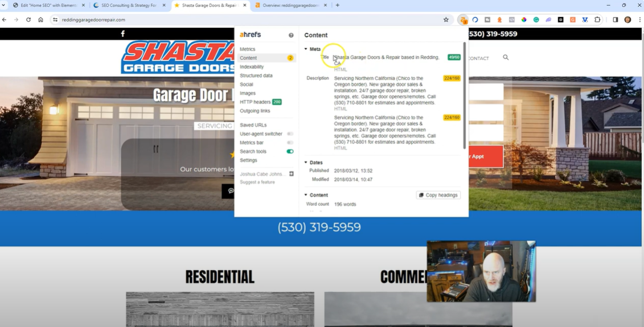The width and height of the screenshot is (644, 327).
Task: Open Structured data in Ahrefs sidebar
Action: [256, 76]
